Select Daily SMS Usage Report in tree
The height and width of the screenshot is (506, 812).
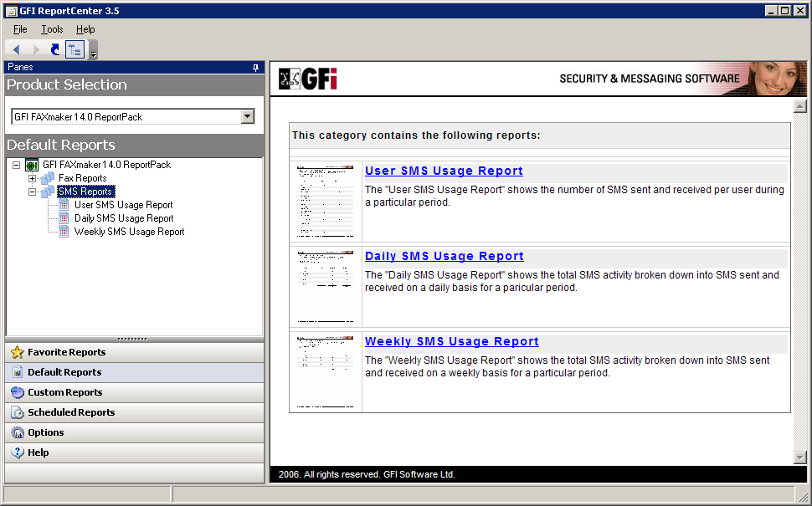pos(124,218)
